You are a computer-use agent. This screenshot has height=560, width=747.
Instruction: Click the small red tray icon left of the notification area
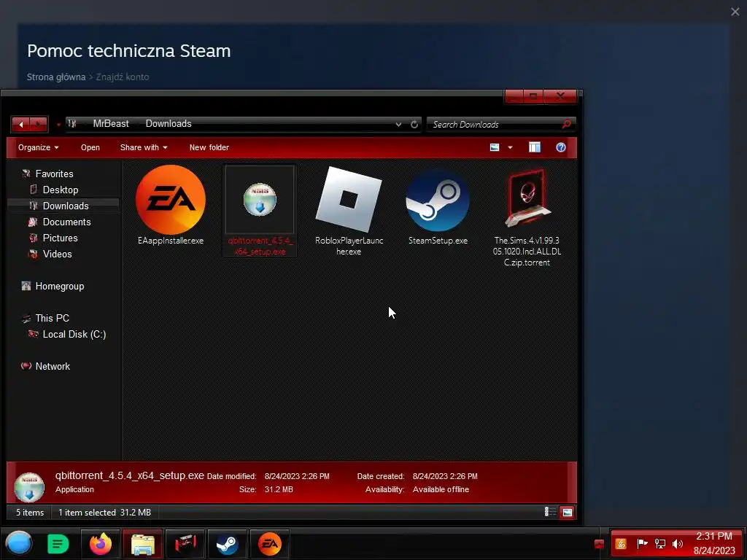600,544
